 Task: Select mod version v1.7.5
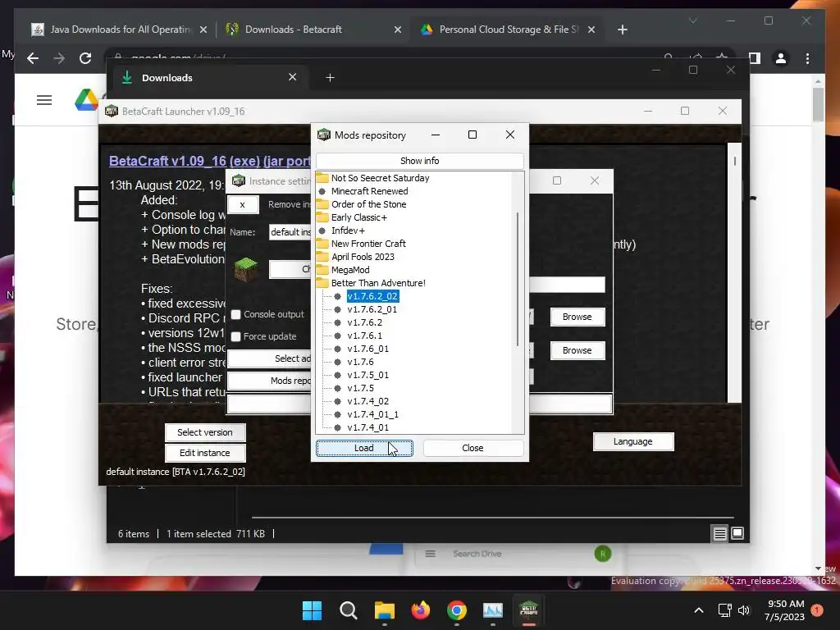pos(361,388)
